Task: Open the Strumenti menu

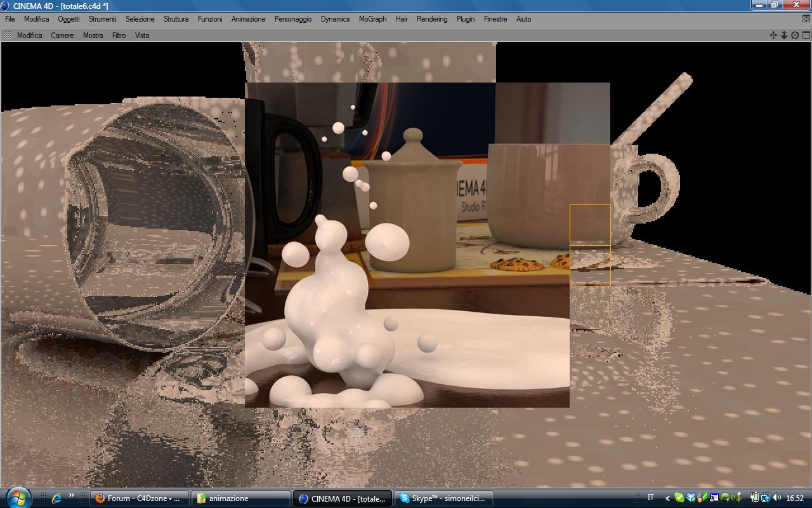Action: point(102,19)
